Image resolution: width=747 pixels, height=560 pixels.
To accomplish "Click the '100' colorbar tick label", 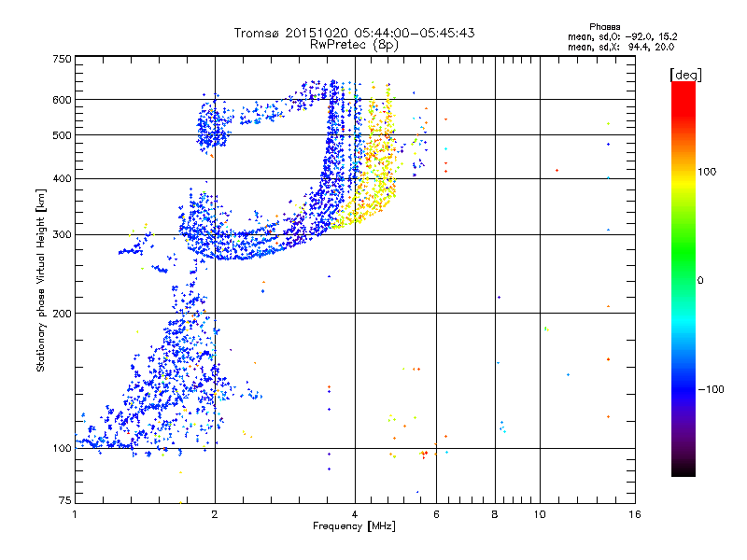I will point(707,172).
